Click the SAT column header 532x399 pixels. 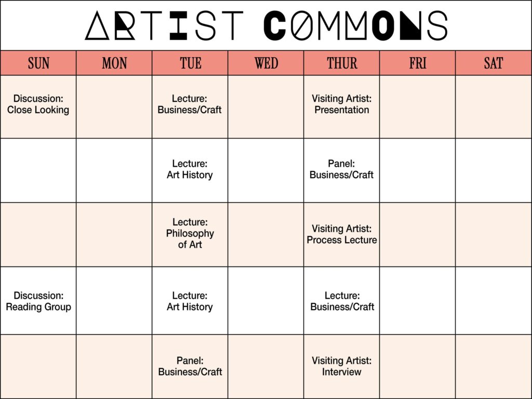click(x=494, y=63)
